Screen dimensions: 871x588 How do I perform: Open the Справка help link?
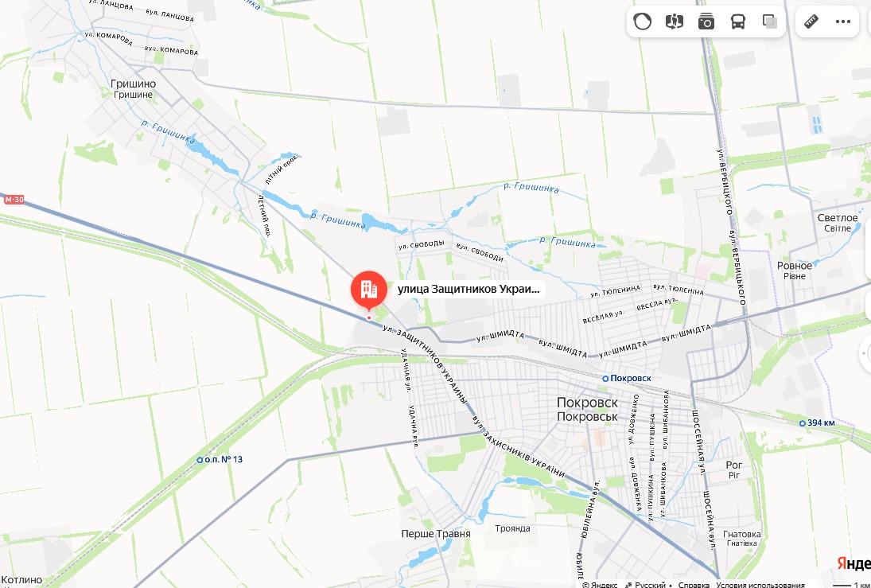694,585
